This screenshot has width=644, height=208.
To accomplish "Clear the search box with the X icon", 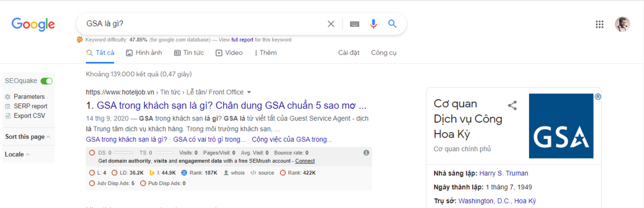I will click(x=331, y=24).
